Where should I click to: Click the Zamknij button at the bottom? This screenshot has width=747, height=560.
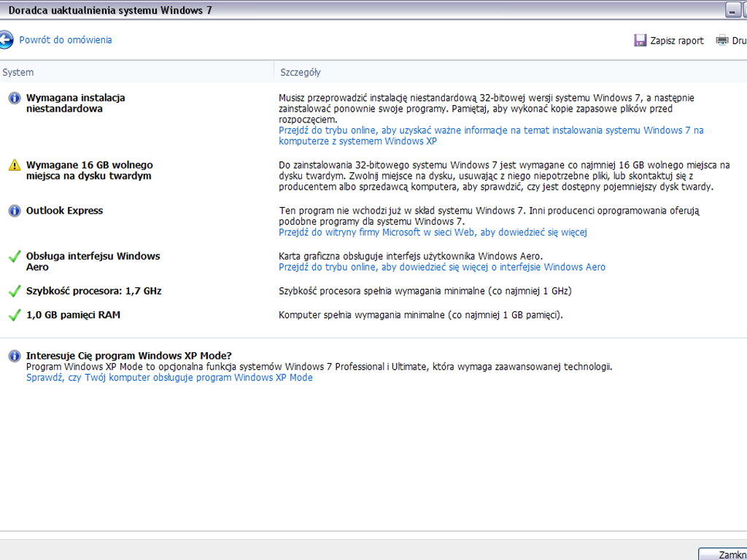click(x=726, y=554)
